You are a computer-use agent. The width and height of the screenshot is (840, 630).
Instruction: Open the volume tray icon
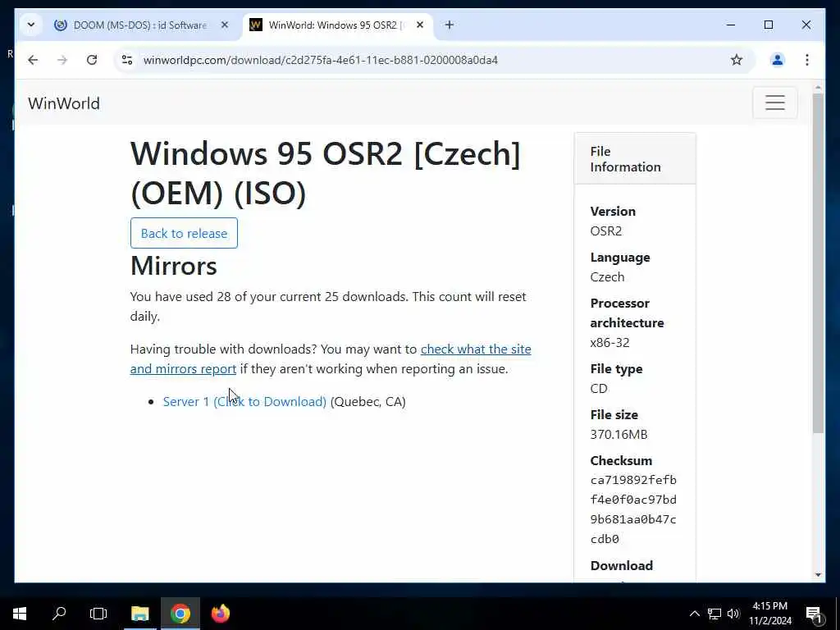coord(733,614)
